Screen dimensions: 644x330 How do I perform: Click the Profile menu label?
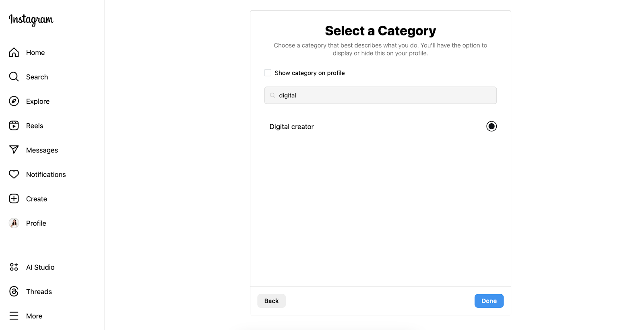[36, 223]
